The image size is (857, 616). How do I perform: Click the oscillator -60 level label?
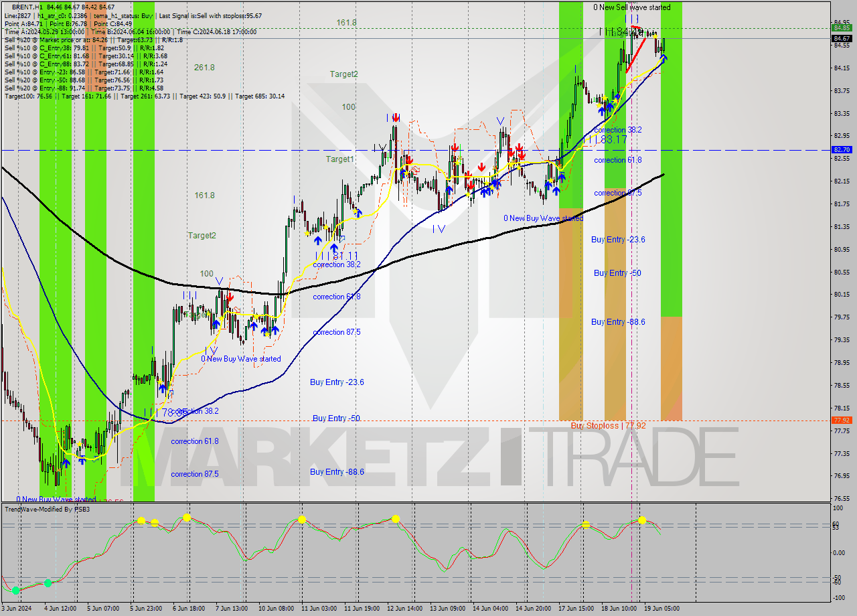(838, 582)
